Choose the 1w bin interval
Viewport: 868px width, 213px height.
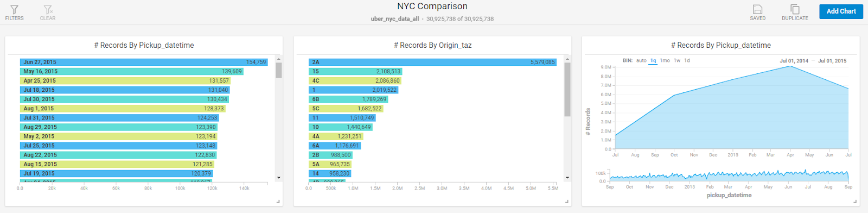(x=677, y=60)
